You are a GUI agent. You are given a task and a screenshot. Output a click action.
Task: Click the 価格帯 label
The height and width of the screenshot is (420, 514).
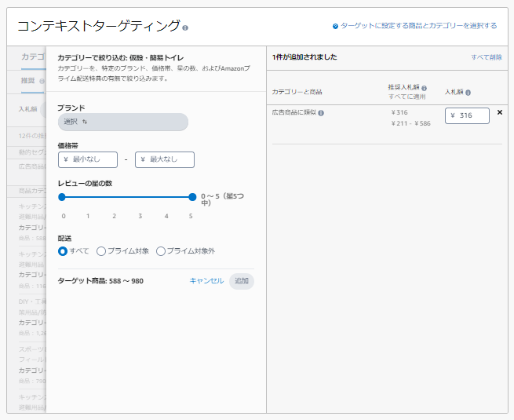point(68,145)
